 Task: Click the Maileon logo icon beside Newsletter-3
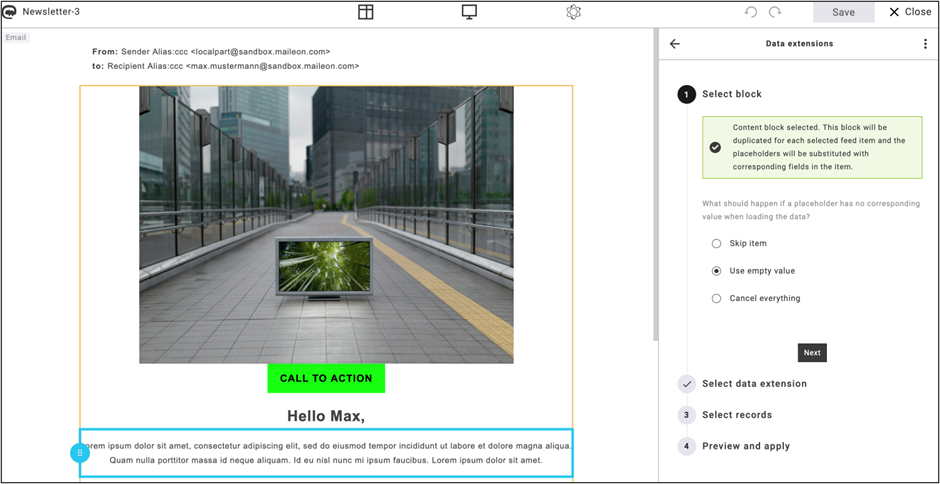10,12
